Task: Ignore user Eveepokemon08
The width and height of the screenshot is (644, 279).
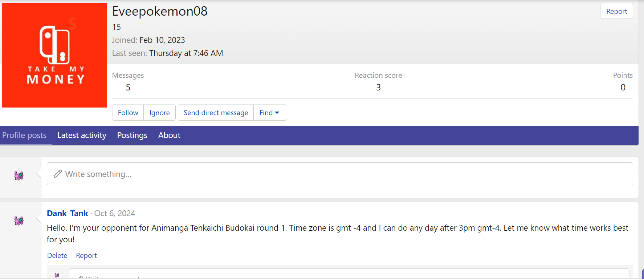Action: [x=159, y=113]
